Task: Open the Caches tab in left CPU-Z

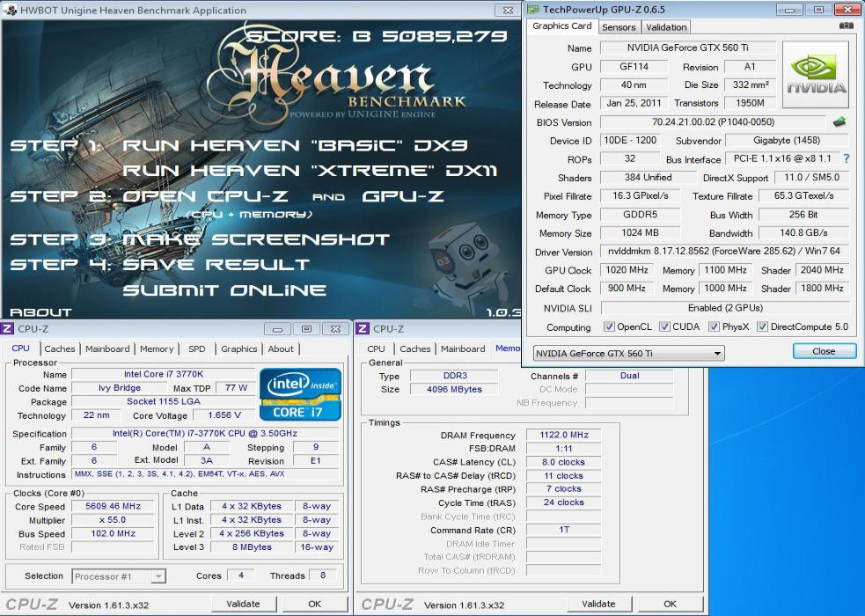Action: point(60,348)
